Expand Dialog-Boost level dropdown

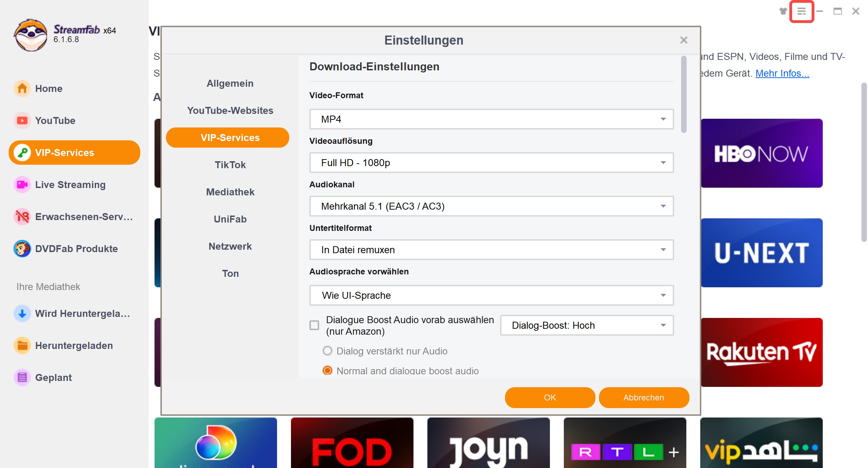coord(663,325)
